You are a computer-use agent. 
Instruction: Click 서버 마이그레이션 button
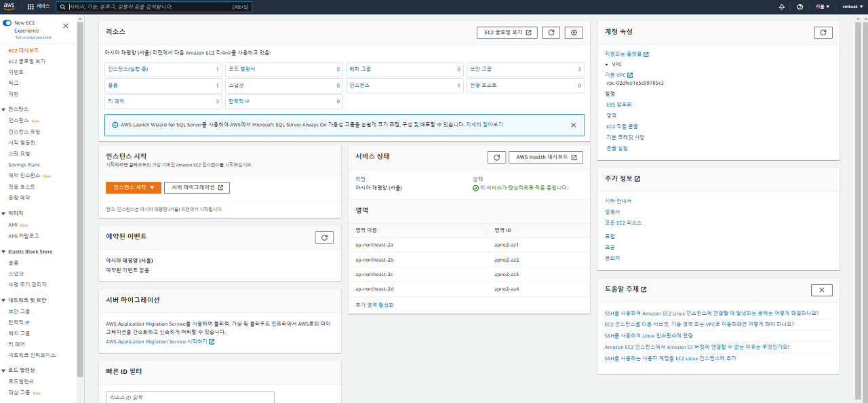point(197,187)
